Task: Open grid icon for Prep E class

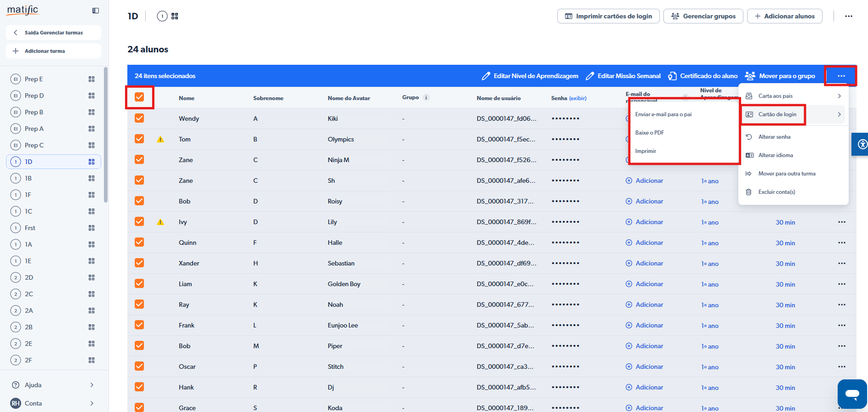Action: [x=91, y=79]
